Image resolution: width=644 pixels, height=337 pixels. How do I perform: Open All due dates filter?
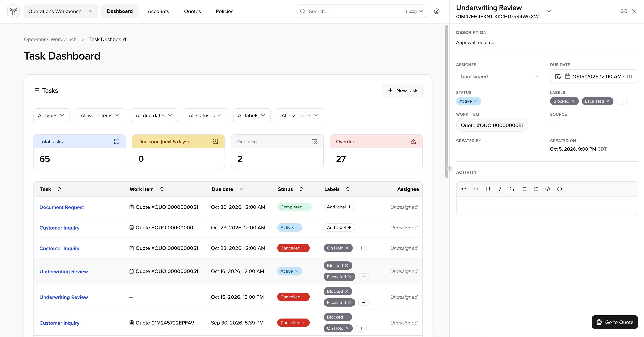[154, 116]
